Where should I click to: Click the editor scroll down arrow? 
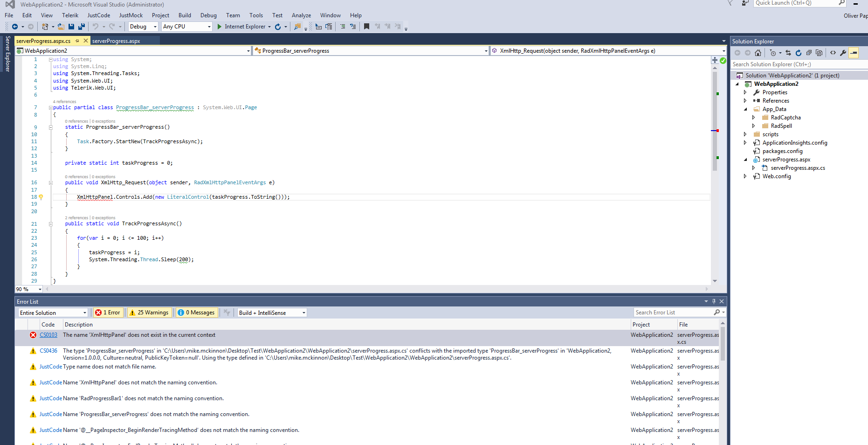point(715,281)
